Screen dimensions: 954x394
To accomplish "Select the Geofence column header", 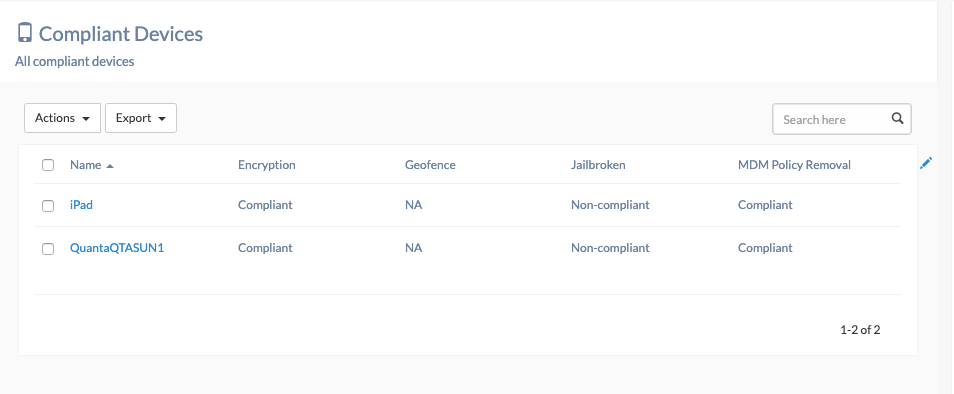I will click(x=430, y=165).
